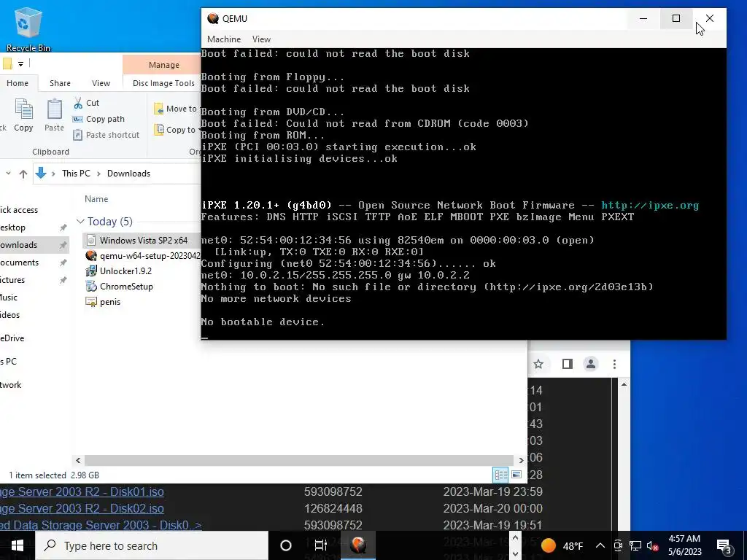Open Cortana circle on taskbar
This screenshot has width=747, height=560.
[286, 545]
